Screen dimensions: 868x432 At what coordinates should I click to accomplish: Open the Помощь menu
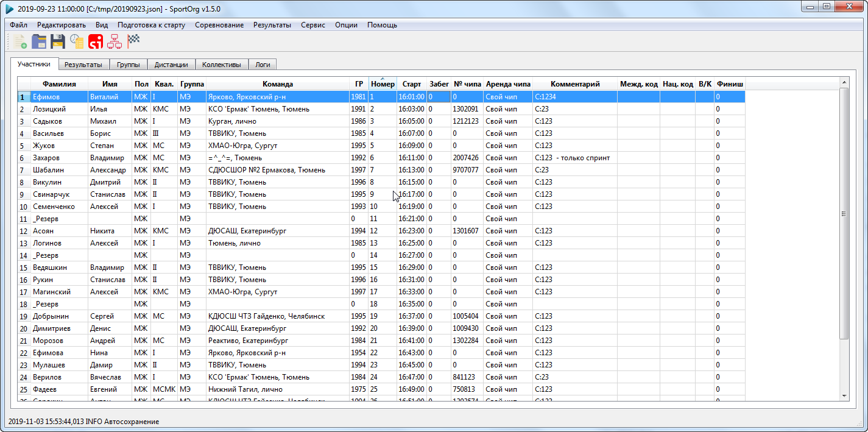383,25
